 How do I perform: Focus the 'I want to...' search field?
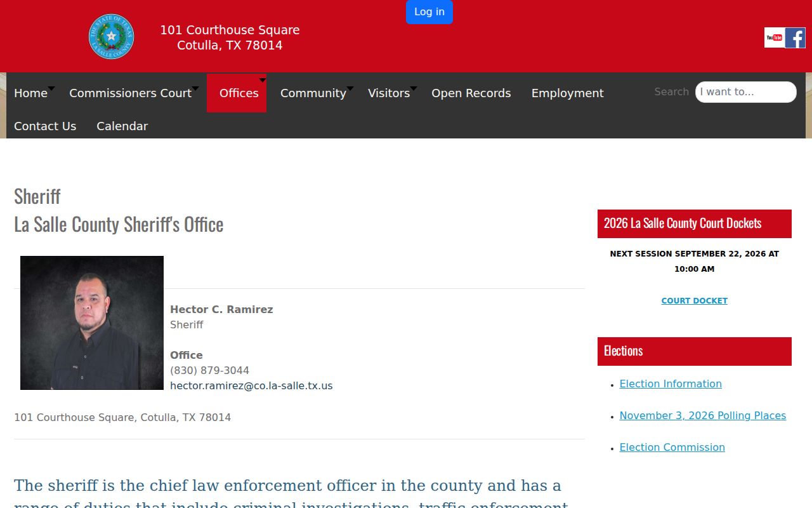[x=746, y=92]
